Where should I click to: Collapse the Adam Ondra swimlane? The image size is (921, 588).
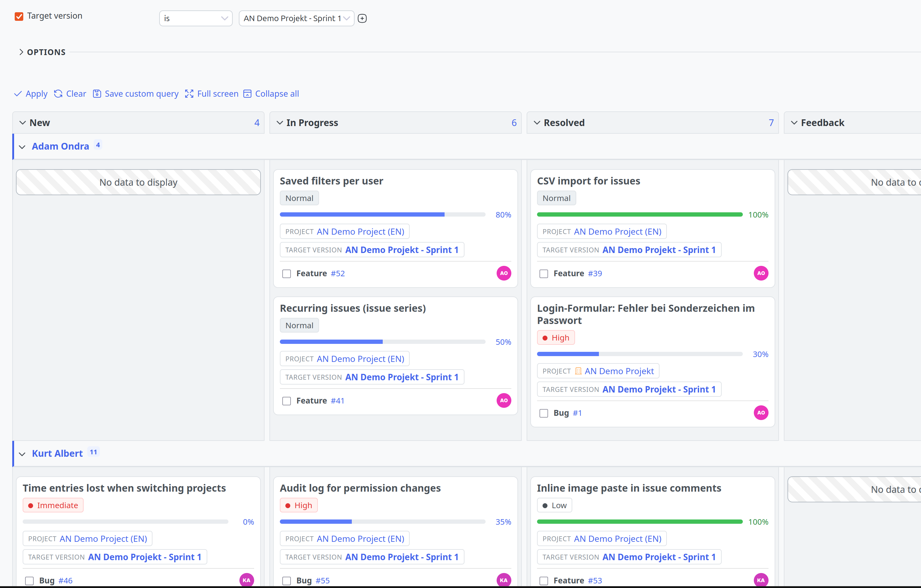(x=22, y=147)
